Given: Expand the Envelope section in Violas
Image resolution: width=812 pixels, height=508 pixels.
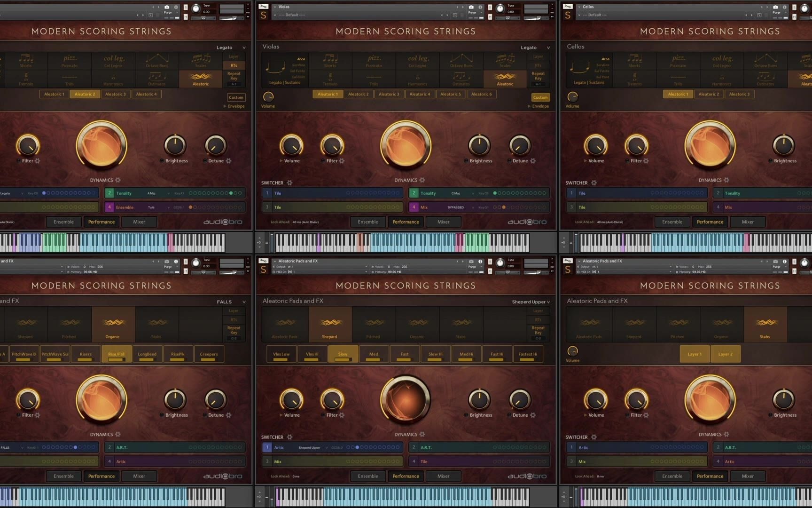Looking at the screenshot, I should [539, 106].
